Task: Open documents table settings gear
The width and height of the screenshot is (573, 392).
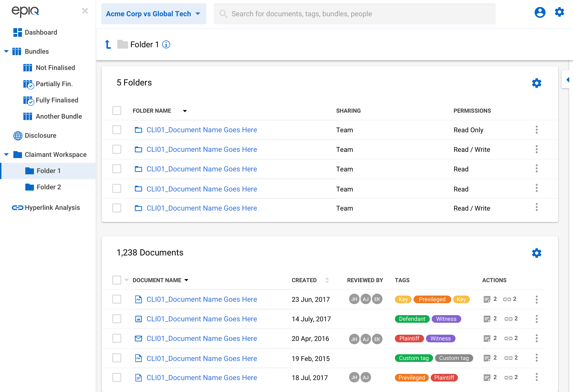Action: (x=536, y=253)
